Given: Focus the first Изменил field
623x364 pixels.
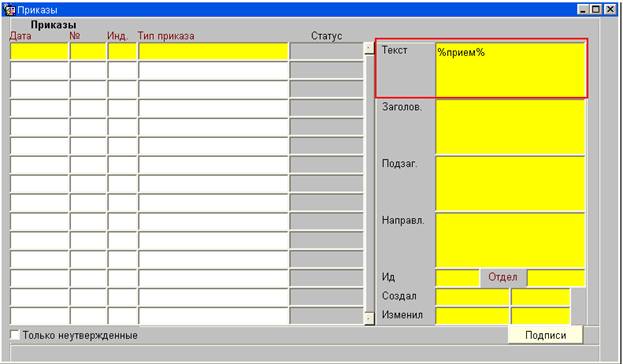Looking at the screenshot, I should coord(472,316).
